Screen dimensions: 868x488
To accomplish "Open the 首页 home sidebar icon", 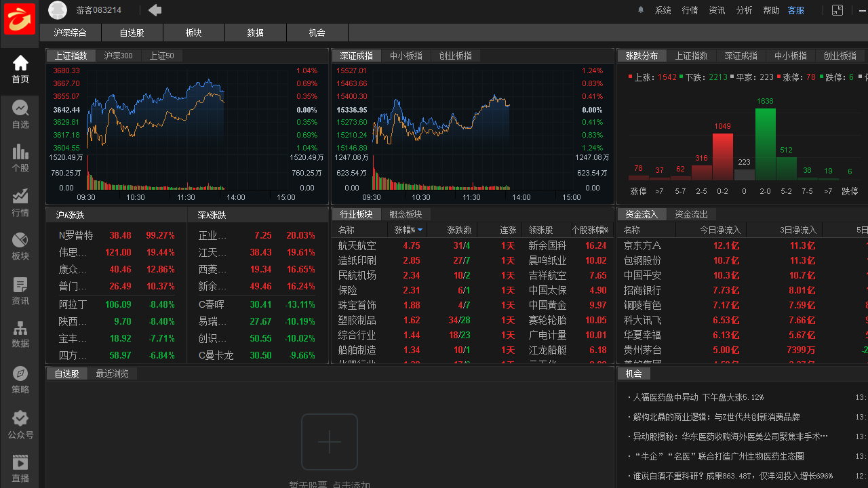I will pos(20,70).
